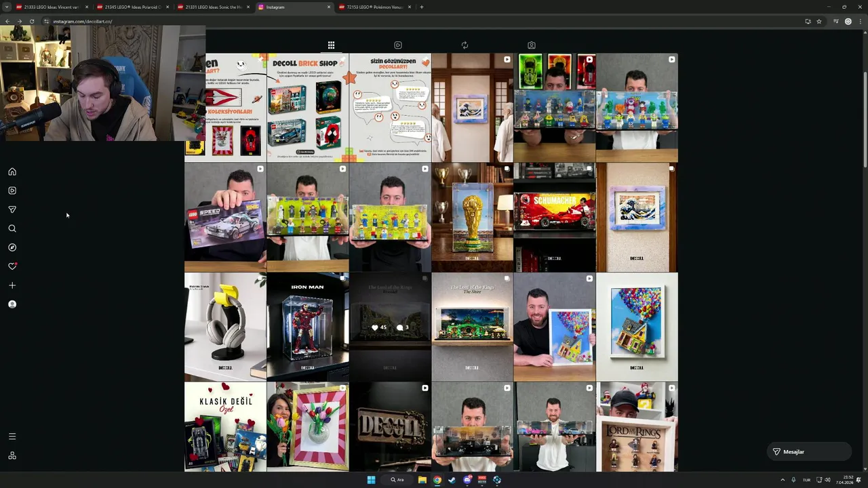Open Chrome from the taskbar

(437, 480)
